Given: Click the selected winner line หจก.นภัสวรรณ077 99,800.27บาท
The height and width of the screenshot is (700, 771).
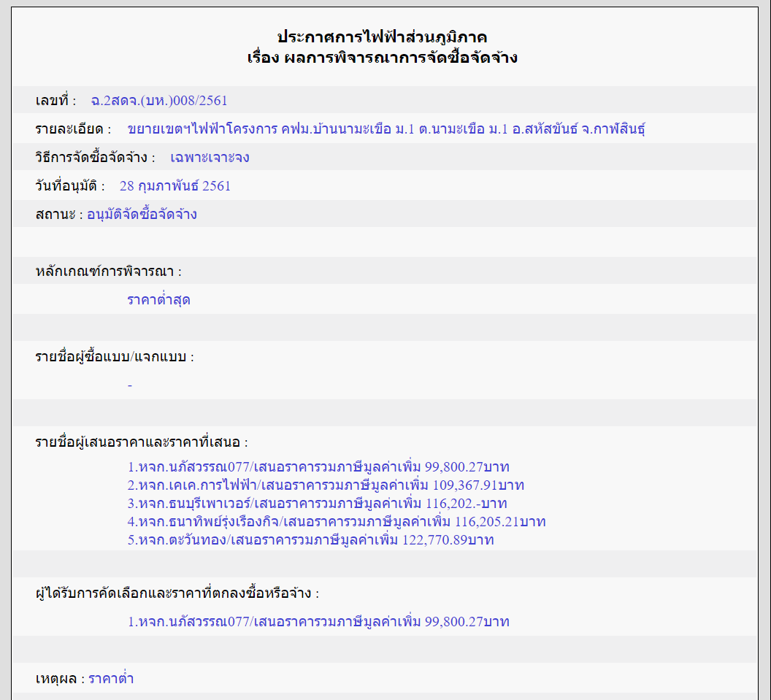Looking at the screenshot, I should coord(318,622).
